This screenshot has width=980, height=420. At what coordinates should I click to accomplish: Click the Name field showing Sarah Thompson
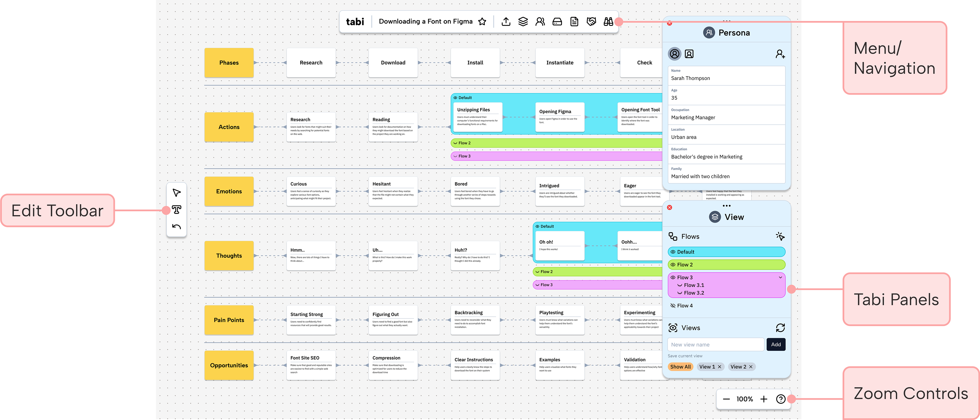(x=726, y=76)
